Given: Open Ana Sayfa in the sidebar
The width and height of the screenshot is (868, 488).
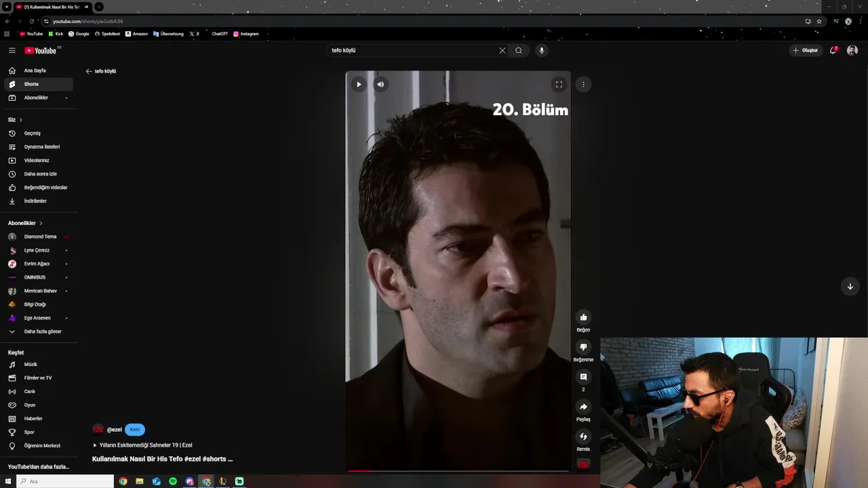Looking at the screenshot, I should pos(39,70).
